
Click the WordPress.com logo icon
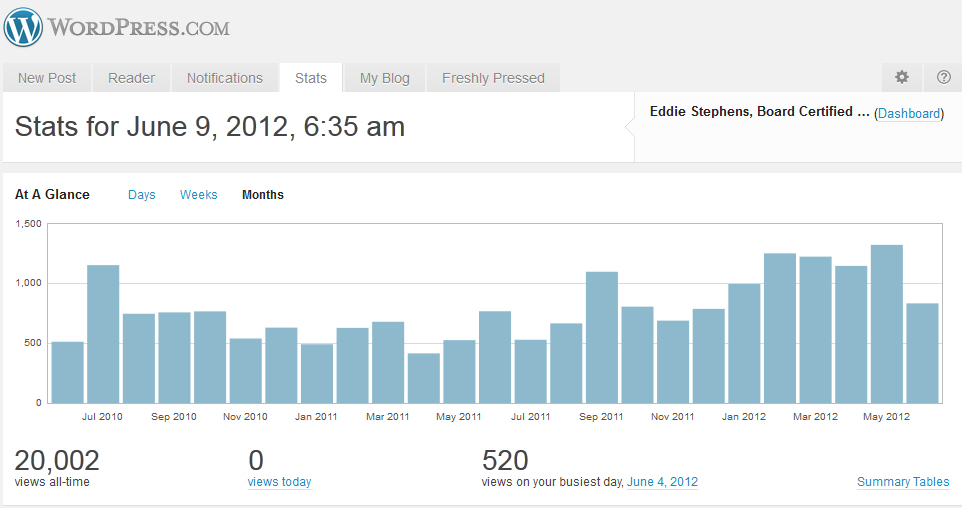(x=23, y=27)
